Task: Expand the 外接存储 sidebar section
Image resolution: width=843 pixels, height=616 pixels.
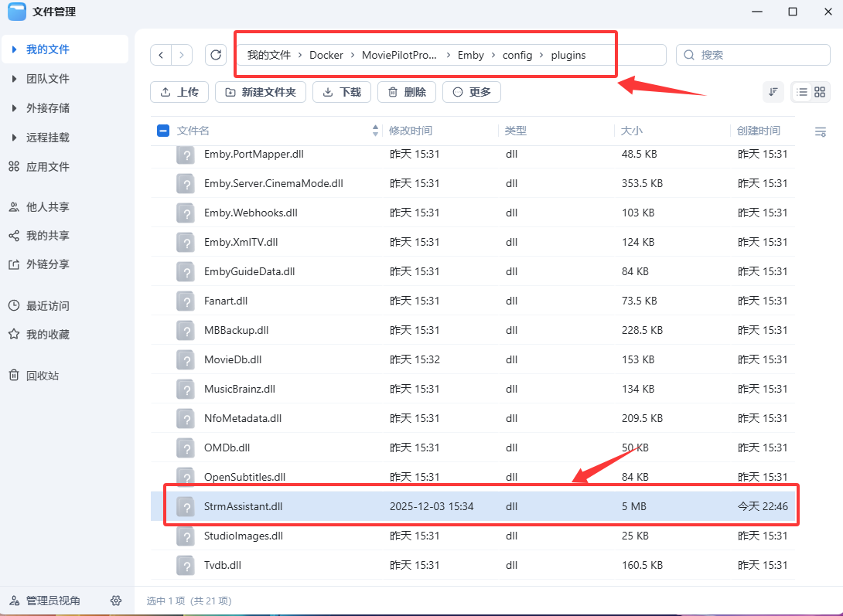Action: pos(15,108)
